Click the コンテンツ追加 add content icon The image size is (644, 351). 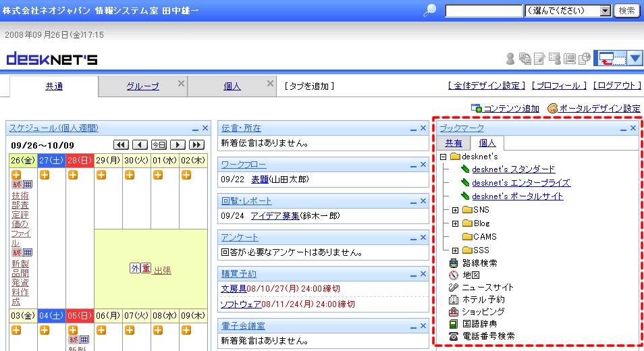(x=477, y=108)
